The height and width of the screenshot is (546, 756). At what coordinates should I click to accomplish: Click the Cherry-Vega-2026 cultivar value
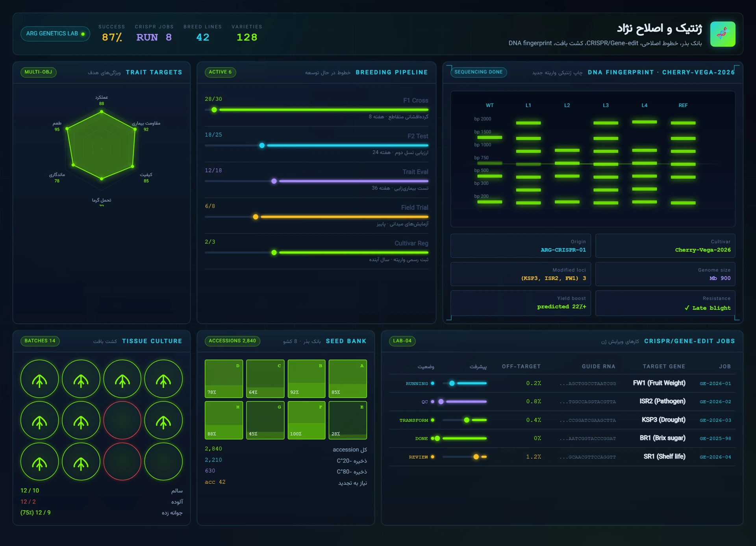[x=703, y=250]
